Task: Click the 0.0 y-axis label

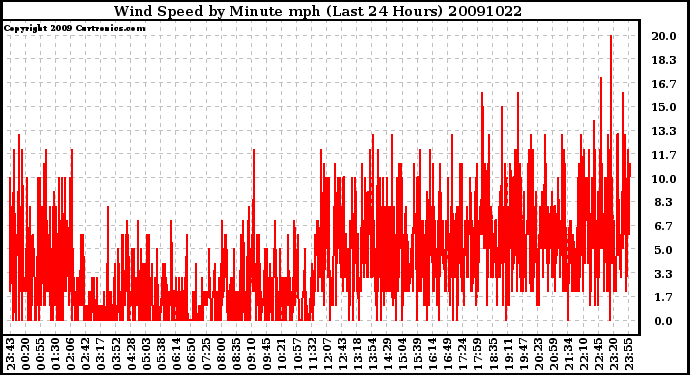Action: click(x=664, y=321)
